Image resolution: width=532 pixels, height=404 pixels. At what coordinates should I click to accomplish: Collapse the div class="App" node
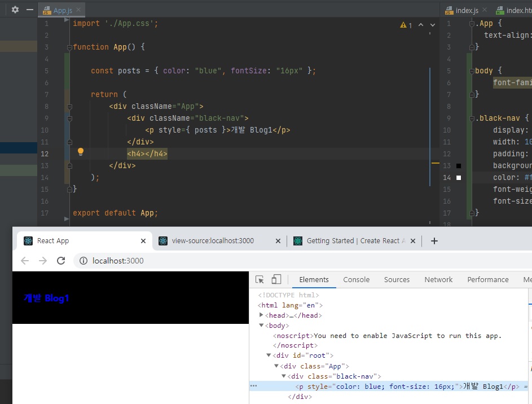point(276,366)
